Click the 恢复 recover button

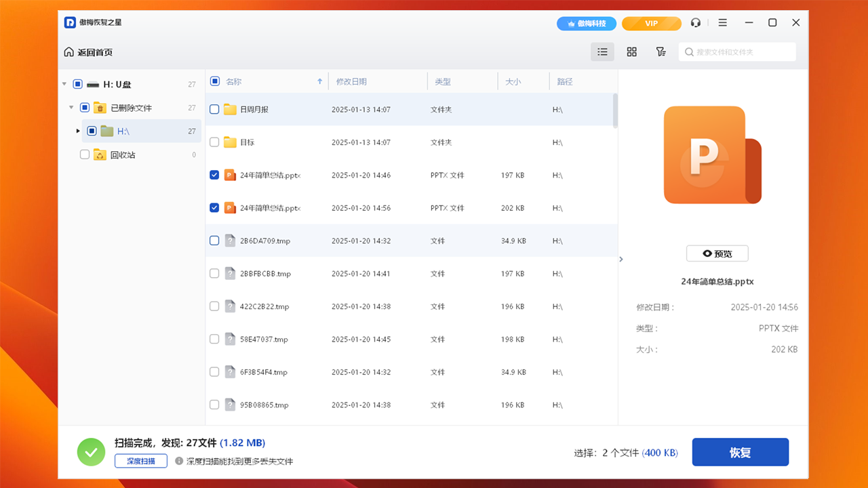(740, 452)
